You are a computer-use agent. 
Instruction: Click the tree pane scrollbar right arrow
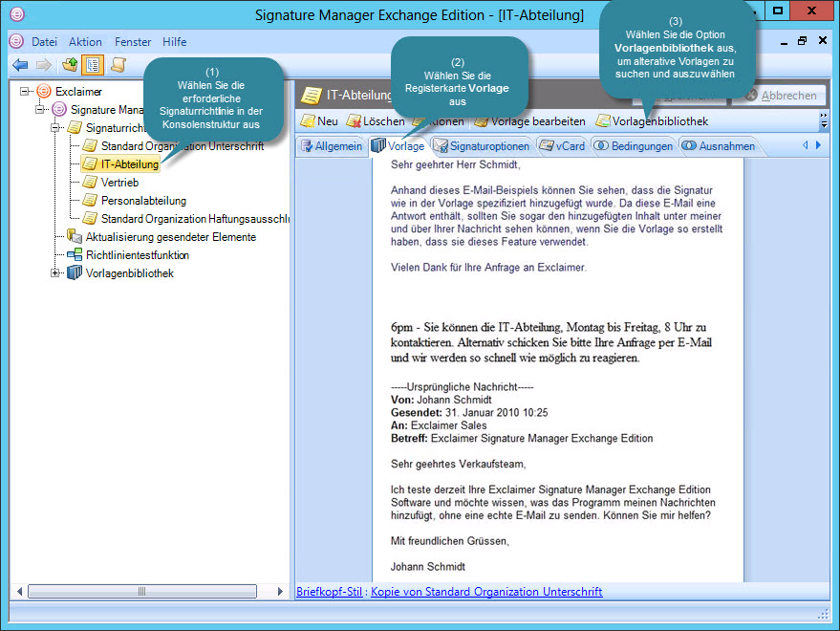[x=280, y=592]
